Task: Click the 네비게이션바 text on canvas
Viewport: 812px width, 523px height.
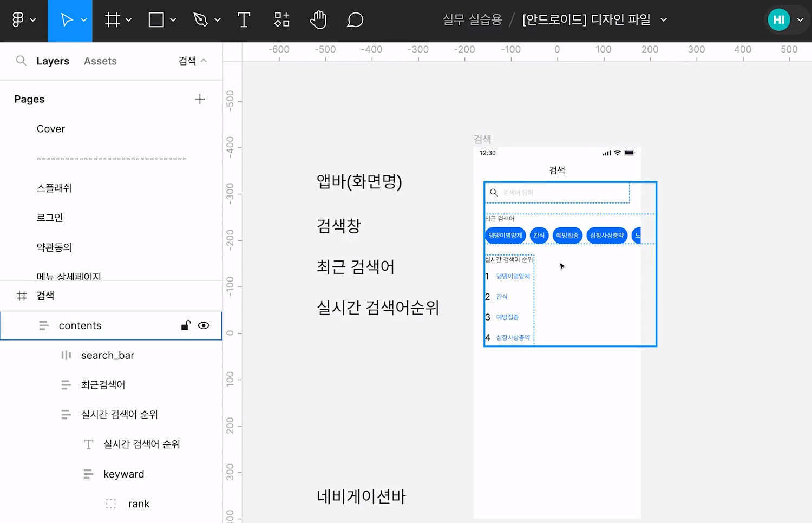Action: [362, 496]
